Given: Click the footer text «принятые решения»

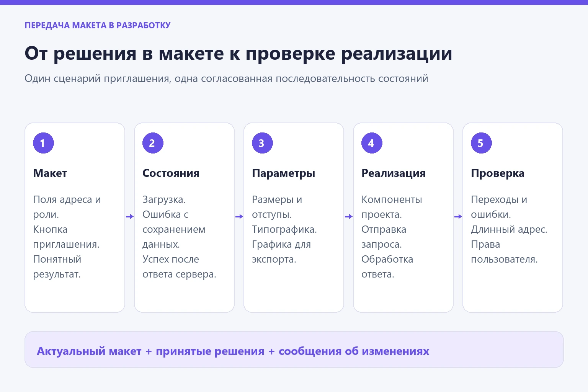Looking at the screenshot, I should (210, 351).
